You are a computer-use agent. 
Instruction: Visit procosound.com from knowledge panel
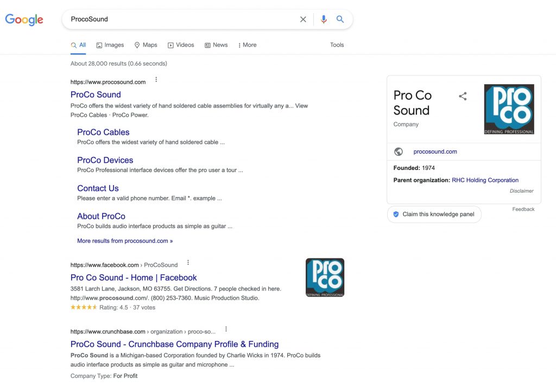click(x=435, y=151)
